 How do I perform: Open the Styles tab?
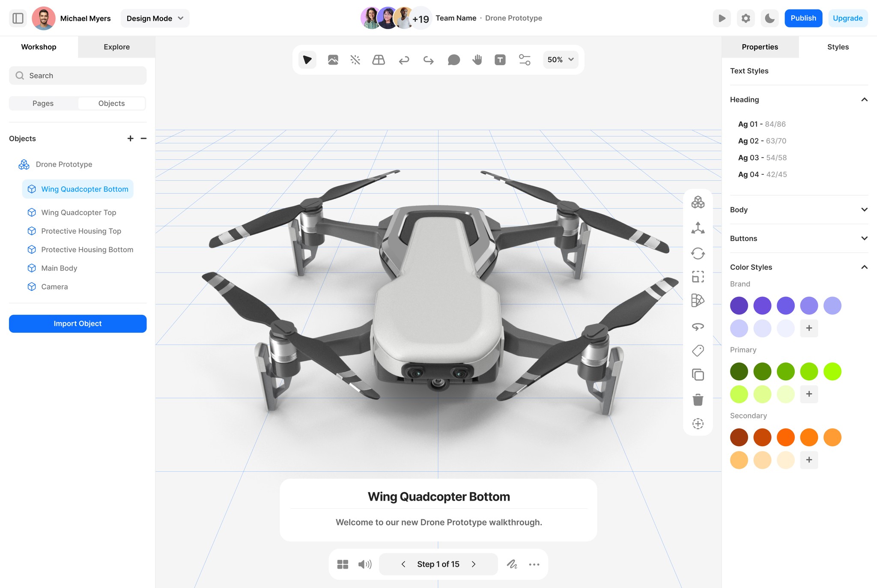tap(838, 47)
